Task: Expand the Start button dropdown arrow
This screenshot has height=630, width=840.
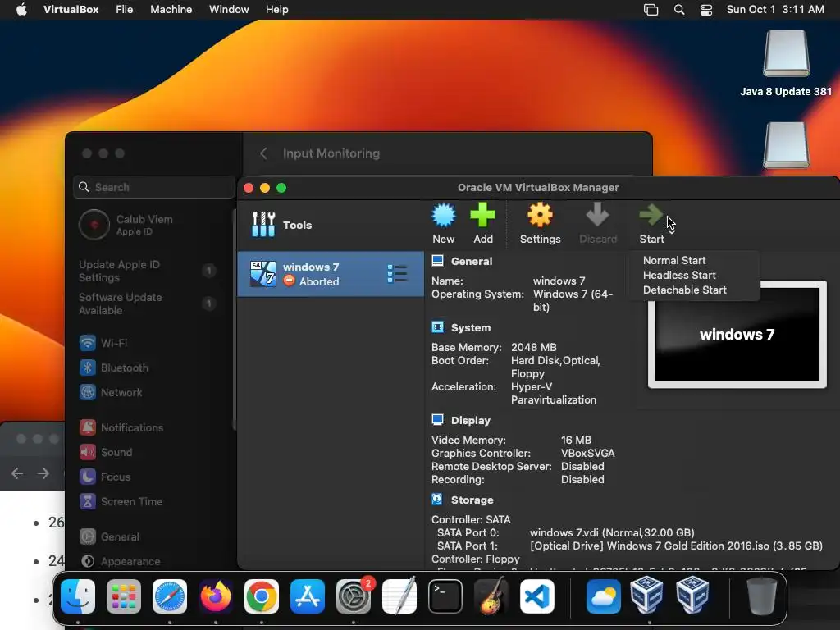Action: click(x=671, y=231)
